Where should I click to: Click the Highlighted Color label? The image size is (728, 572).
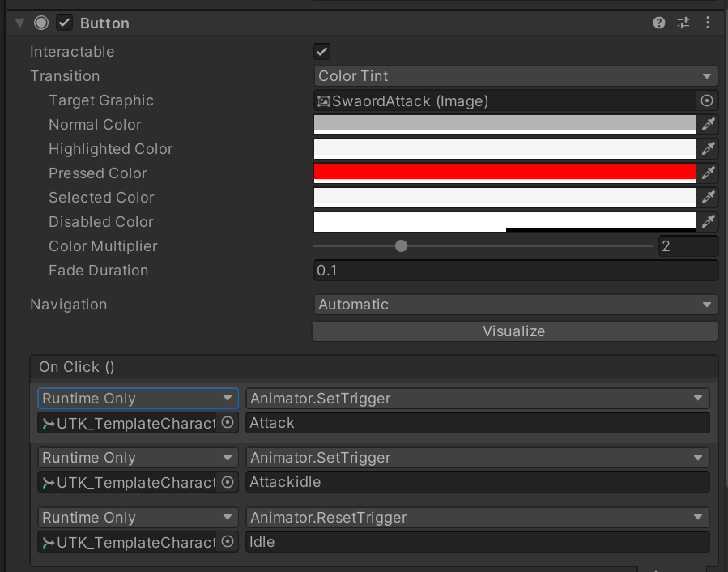(110, 149)
